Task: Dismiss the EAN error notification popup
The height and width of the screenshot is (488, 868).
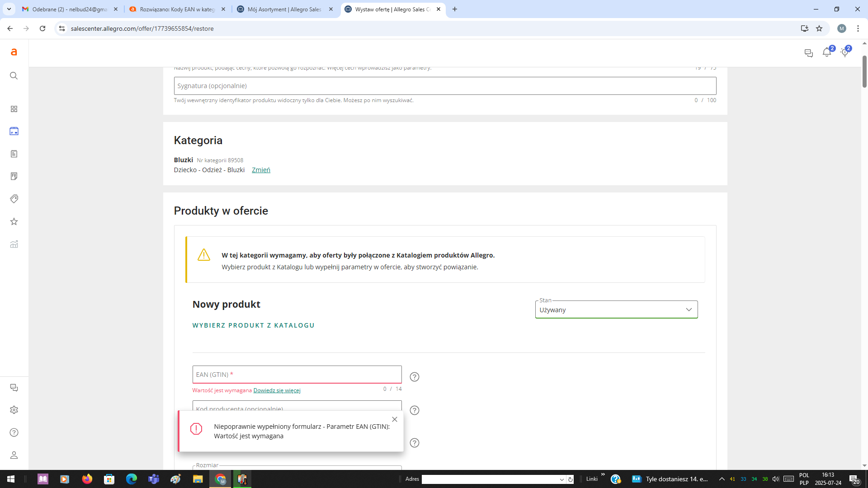Action: click(x=395, y=419)
